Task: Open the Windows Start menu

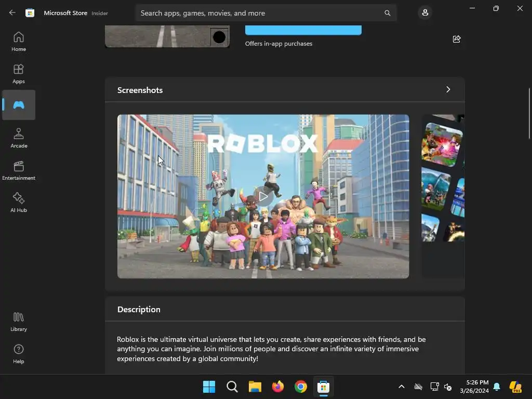Action: pos(209,387)
